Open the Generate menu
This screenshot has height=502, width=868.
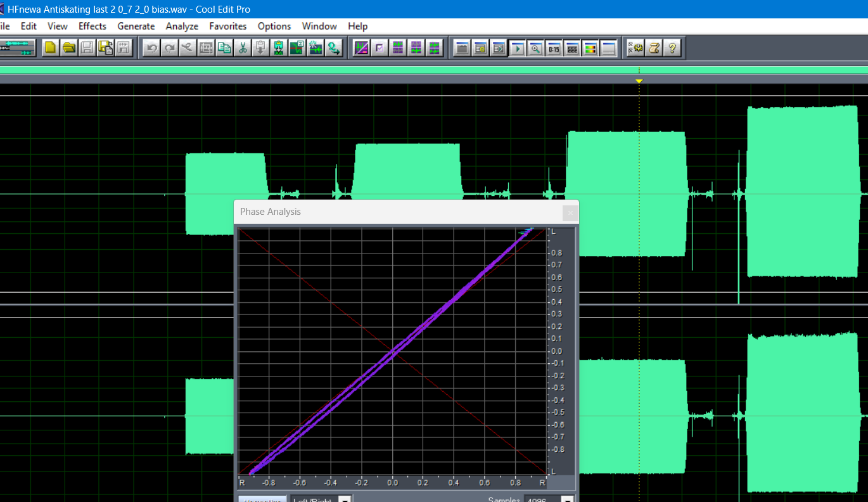[x=136, y=26]
